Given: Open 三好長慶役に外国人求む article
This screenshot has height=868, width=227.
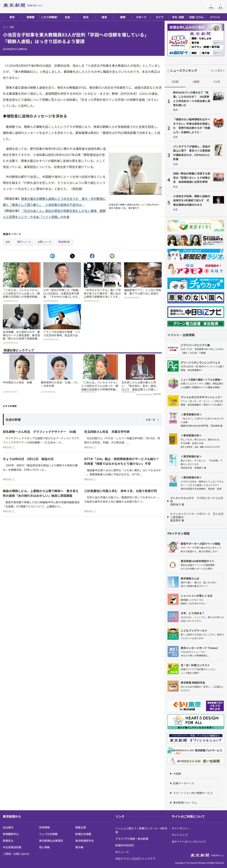Looking at the screenshot, I should tap(120, 491).
